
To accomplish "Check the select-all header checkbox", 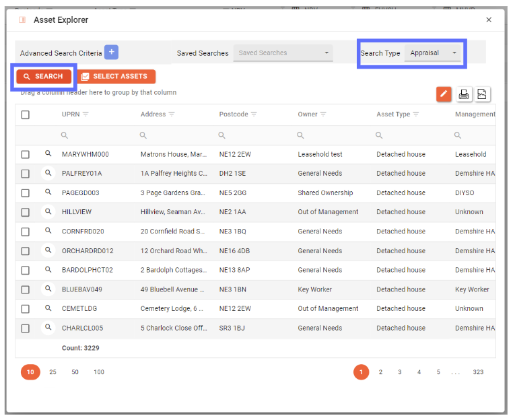I will pos(26,114).
